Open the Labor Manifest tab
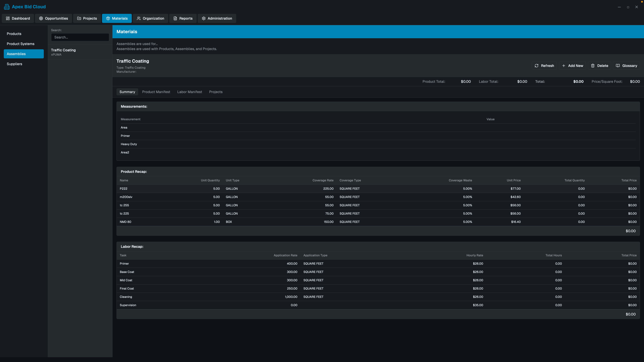The width and height of the screenshot is (644, 362). (190, 92)
